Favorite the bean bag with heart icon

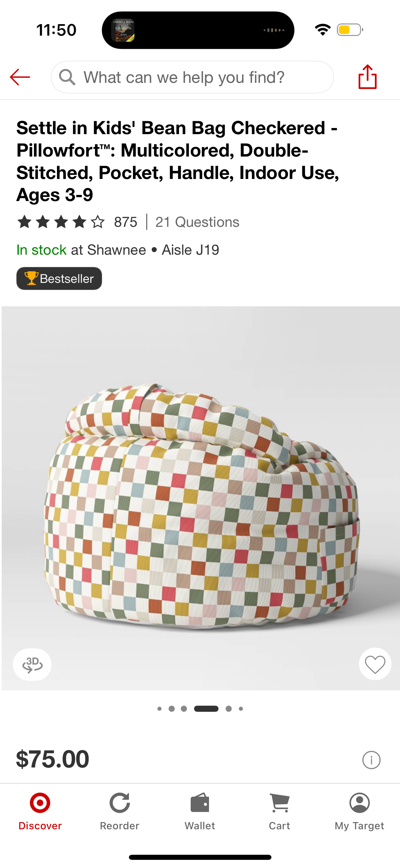375,664
